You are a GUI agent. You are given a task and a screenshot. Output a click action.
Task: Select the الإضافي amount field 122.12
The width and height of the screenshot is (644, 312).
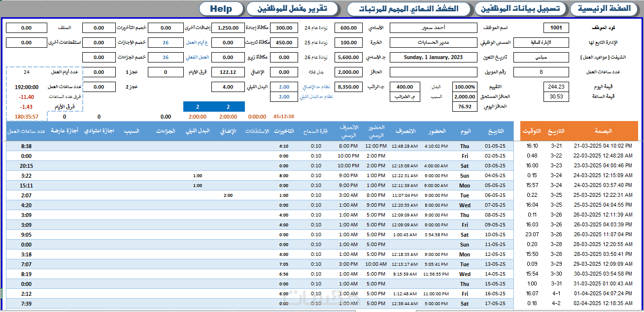click(x=228, y=72)
